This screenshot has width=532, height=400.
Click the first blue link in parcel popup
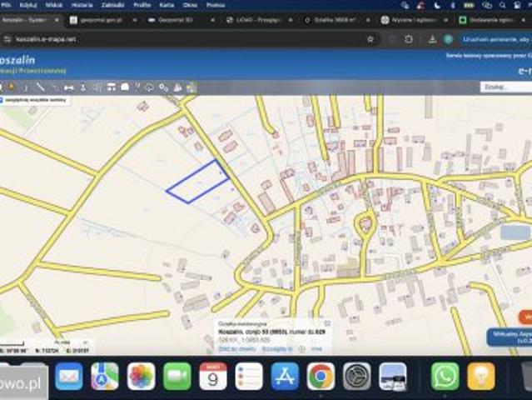(236, 348)
